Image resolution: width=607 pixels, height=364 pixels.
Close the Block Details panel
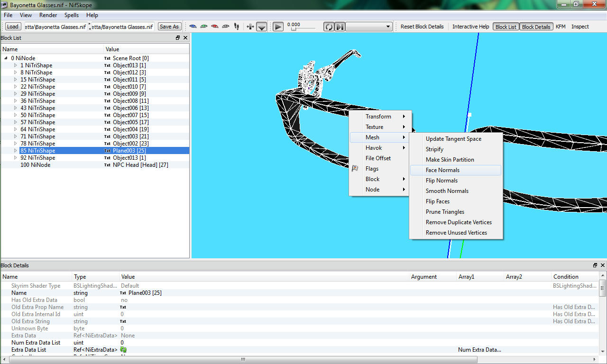[603, 265]
